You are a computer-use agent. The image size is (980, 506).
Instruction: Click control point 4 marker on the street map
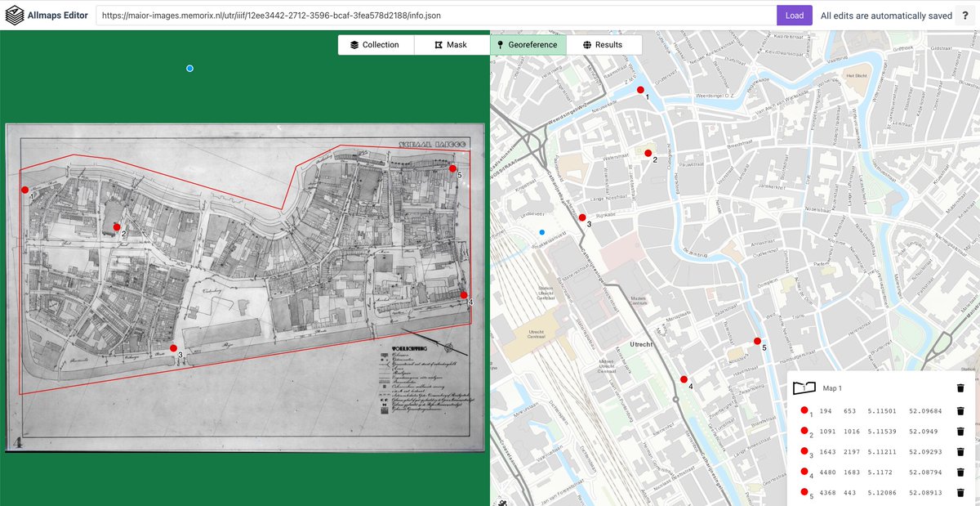[683, 378]
